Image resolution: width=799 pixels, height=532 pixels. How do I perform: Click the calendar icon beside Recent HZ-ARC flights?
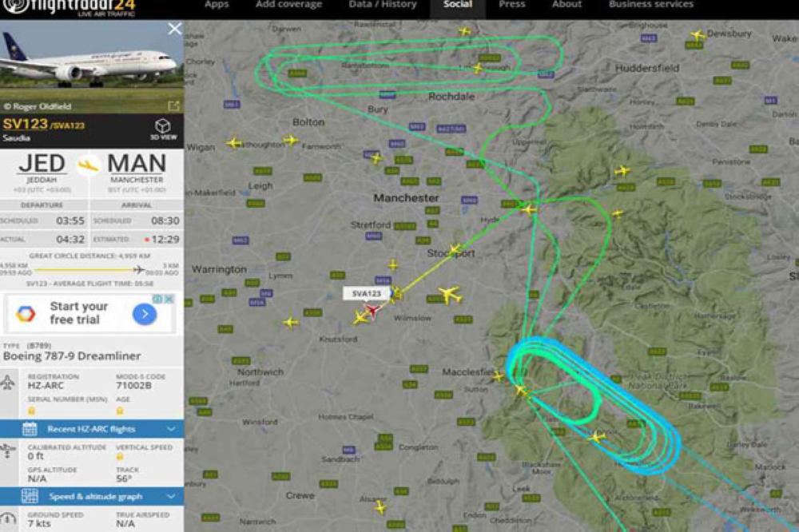30,429
